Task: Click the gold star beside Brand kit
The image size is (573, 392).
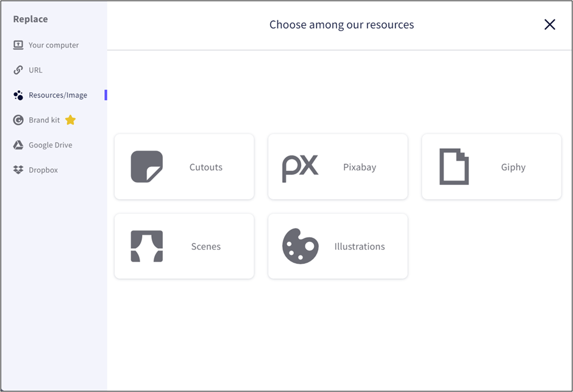Action: click(x=70, y=120)
